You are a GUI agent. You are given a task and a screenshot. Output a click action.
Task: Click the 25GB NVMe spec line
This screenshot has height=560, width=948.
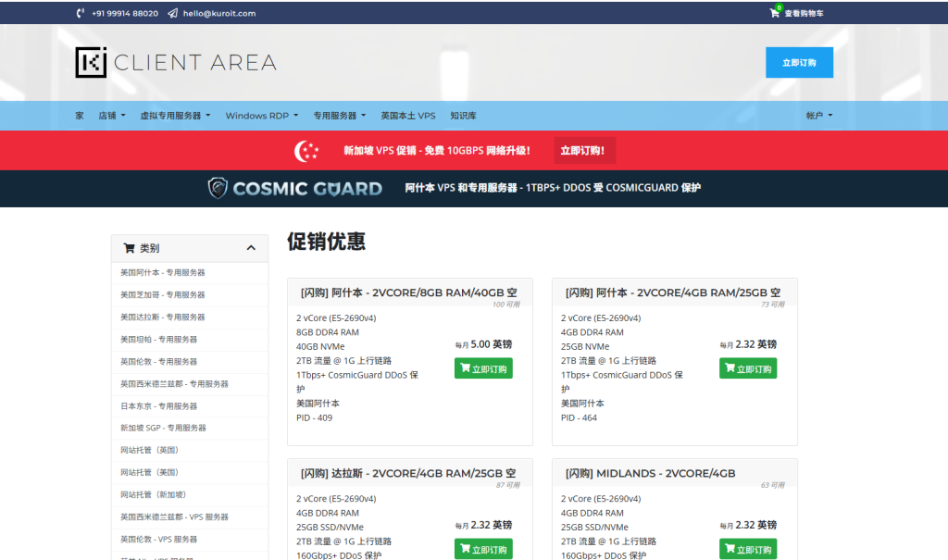click(585, 346)
